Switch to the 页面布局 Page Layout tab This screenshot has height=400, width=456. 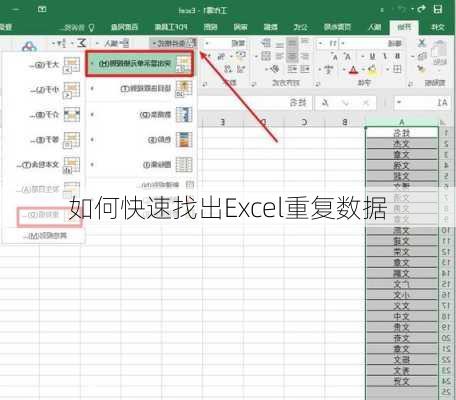tap(337, 27)
